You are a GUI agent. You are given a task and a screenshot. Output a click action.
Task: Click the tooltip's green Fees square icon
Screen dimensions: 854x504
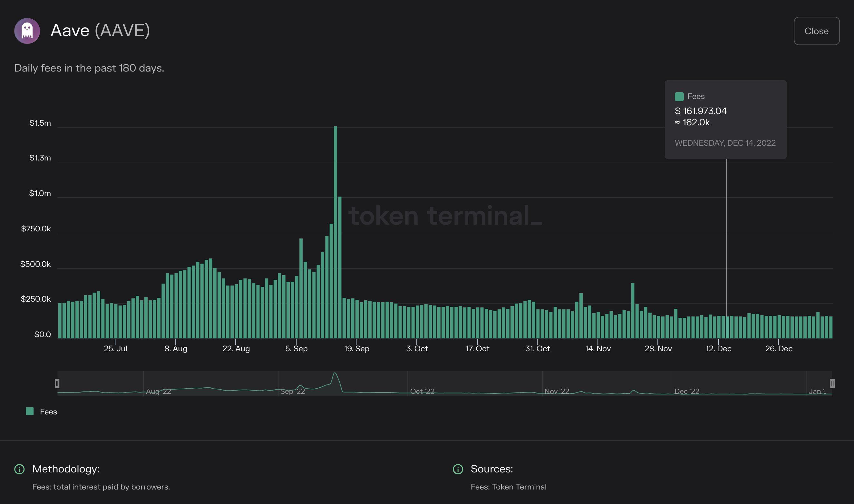(679, 96)
